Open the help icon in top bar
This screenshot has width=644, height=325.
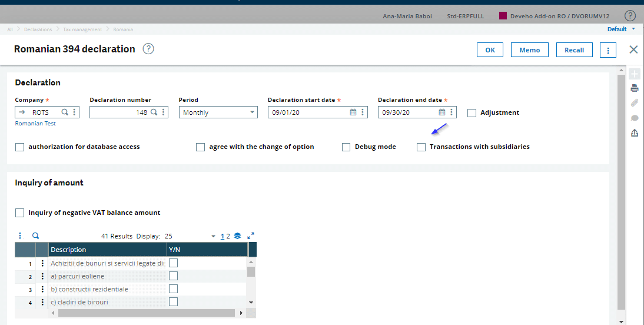630,16
